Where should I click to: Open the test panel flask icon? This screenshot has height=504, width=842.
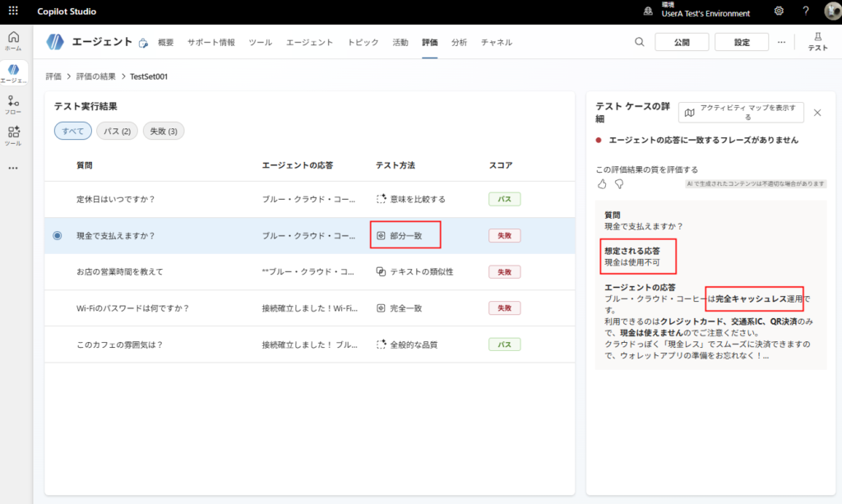pyautogui.click(x=817, y=42)
